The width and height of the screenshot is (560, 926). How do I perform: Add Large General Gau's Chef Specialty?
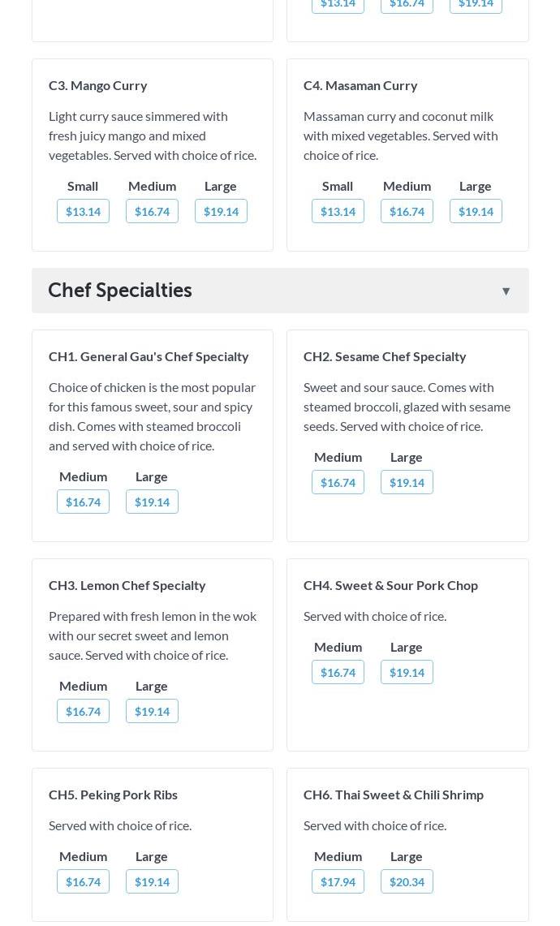coord(152,502)
